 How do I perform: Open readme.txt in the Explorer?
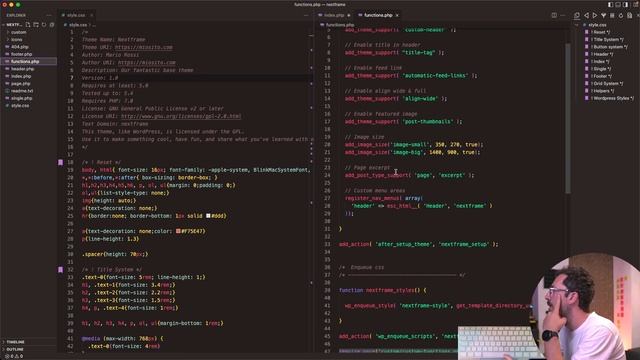pos(28,91)
